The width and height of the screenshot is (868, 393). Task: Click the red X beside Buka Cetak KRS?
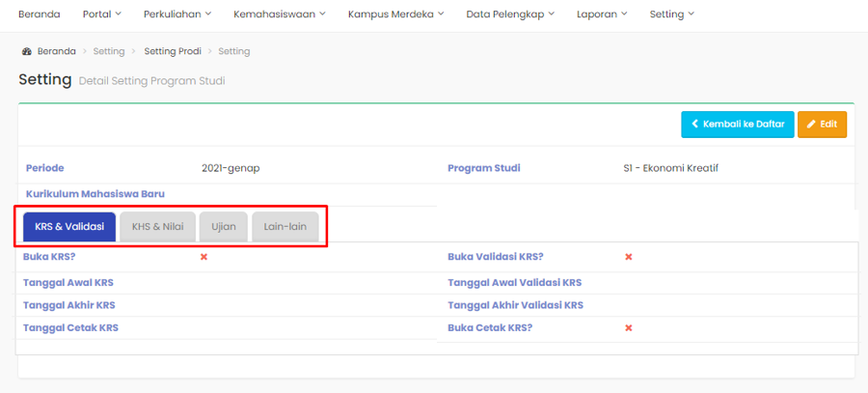point(629,328)
